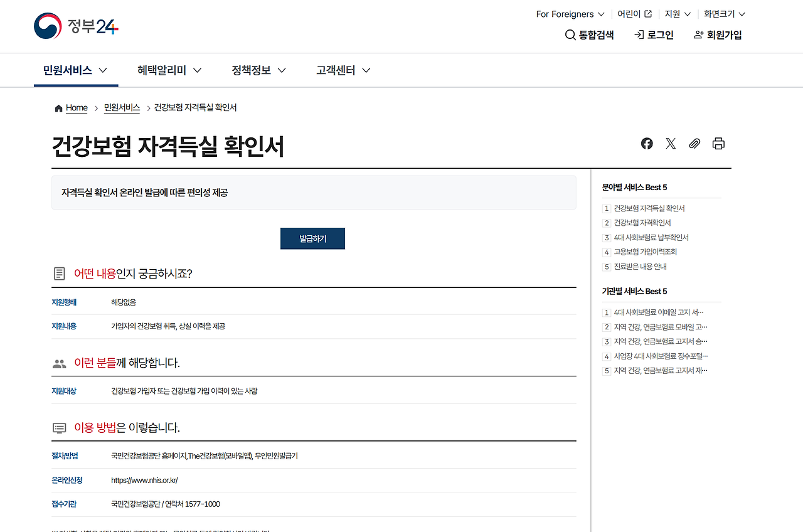Open 고용보험 가입이력조회 link
Viewport: 803px width, 532px height.
(646, 252)
